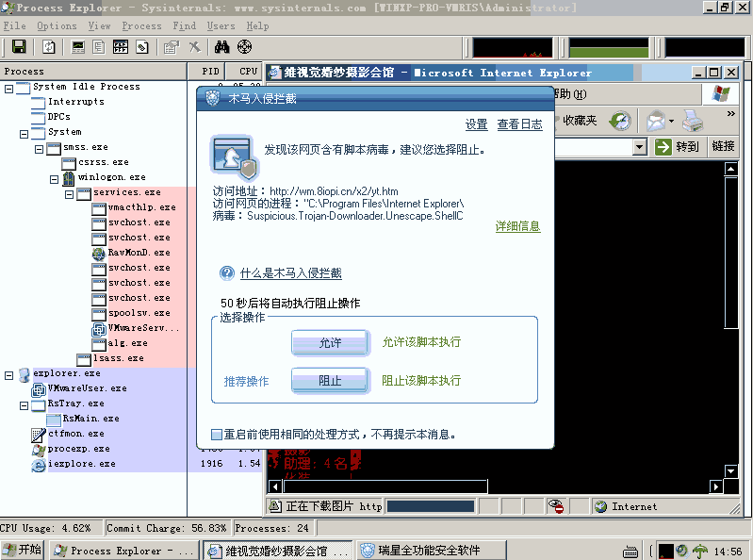Click the IE download progress bar
753x560 pixels.
(431, 506)
